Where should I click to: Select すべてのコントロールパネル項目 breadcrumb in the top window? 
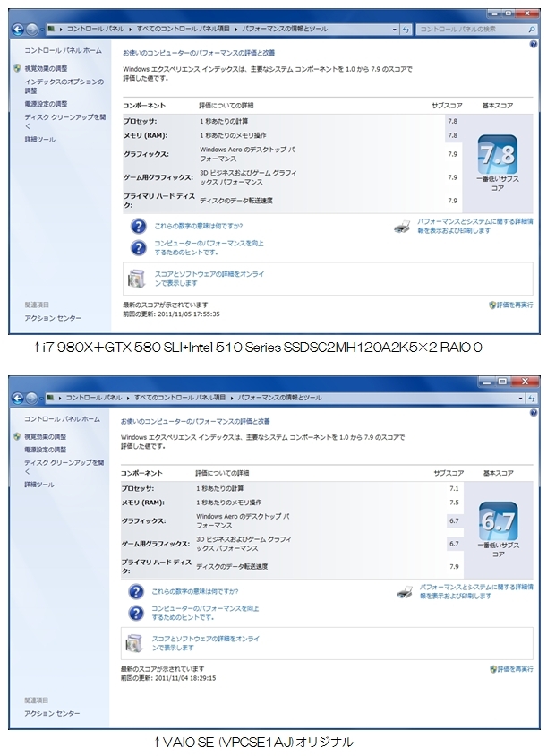(184, 30)
